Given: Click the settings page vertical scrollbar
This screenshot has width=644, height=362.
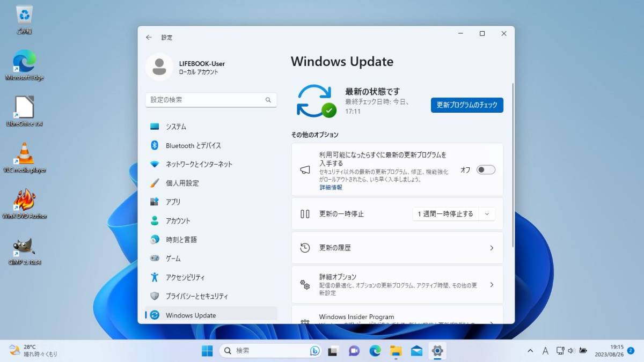Looking at the screenshot, I should coord(513,165).
